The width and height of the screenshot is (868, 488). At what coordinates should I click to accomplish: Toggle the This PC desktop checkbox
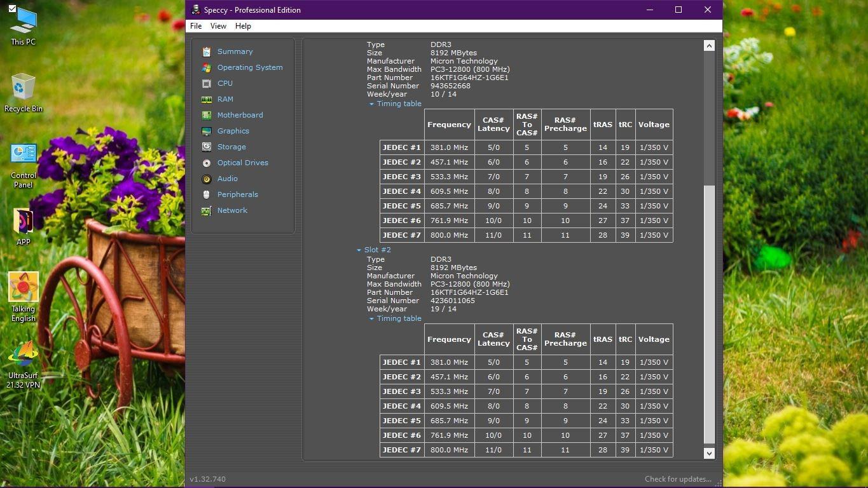12,9
